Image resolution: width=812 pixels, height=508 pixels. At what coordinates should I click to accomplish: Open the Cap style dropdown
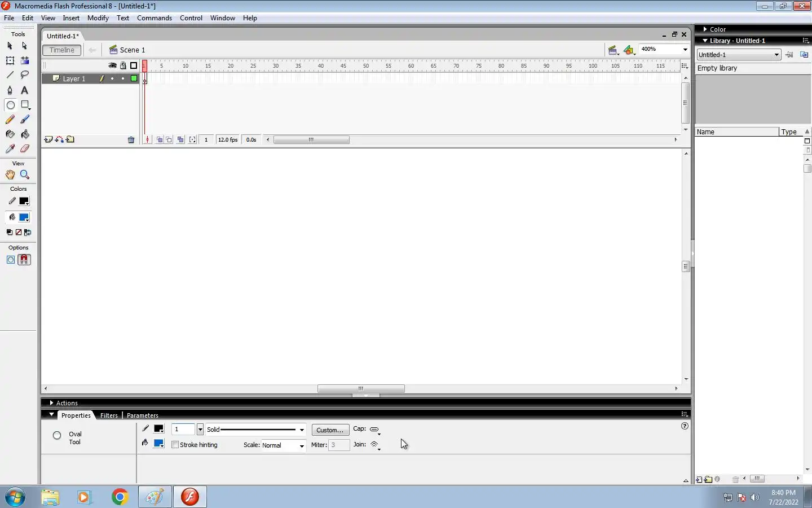pyautogui.click(x=375, y=430)
